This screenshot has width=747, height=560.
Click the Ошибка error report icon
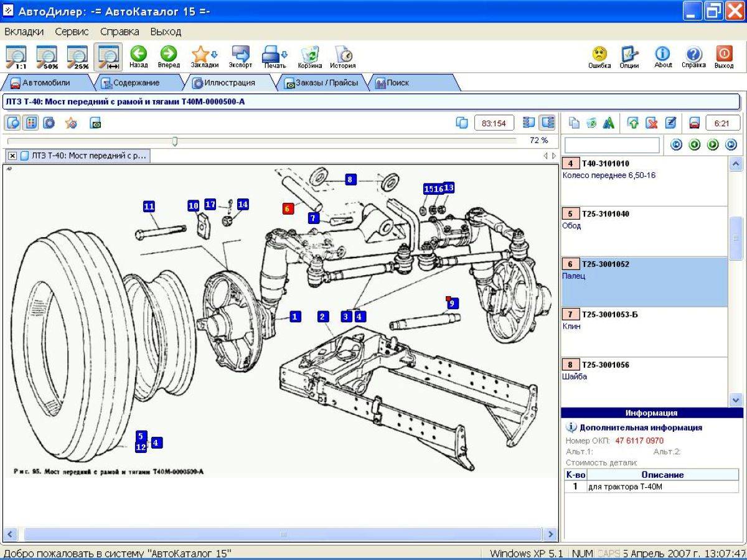[599, 56]
